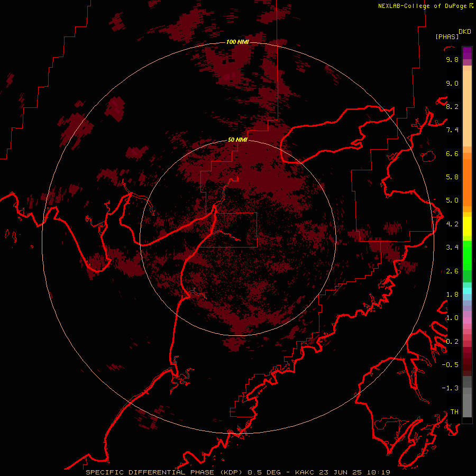Pick the orange segment of the color bar

467,182
